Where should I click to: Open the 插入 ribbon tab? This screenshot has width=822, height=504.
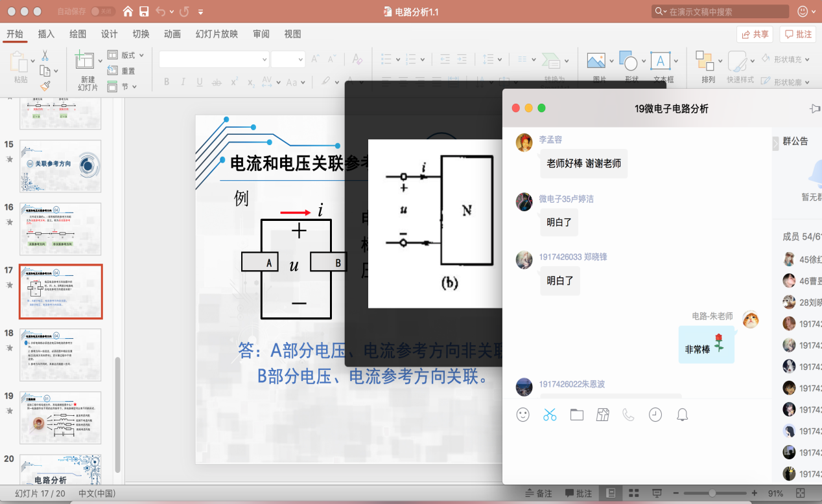46,34
